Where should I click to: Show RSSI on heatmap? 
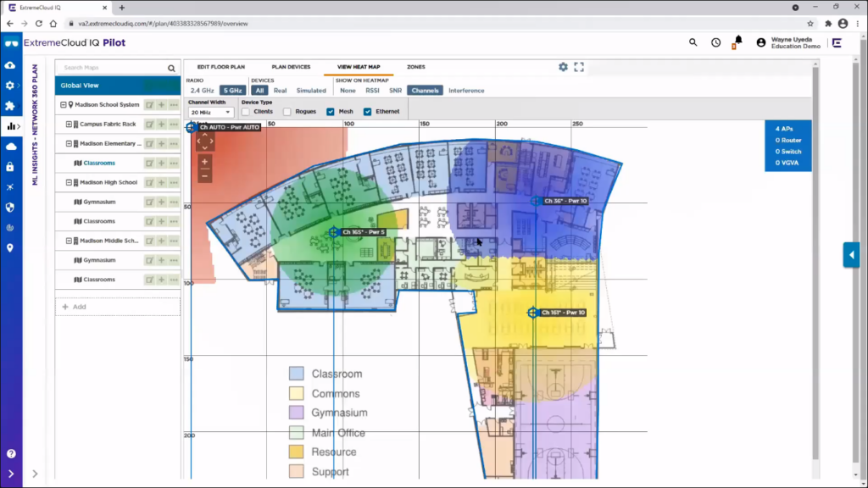(x=373, y=91)
